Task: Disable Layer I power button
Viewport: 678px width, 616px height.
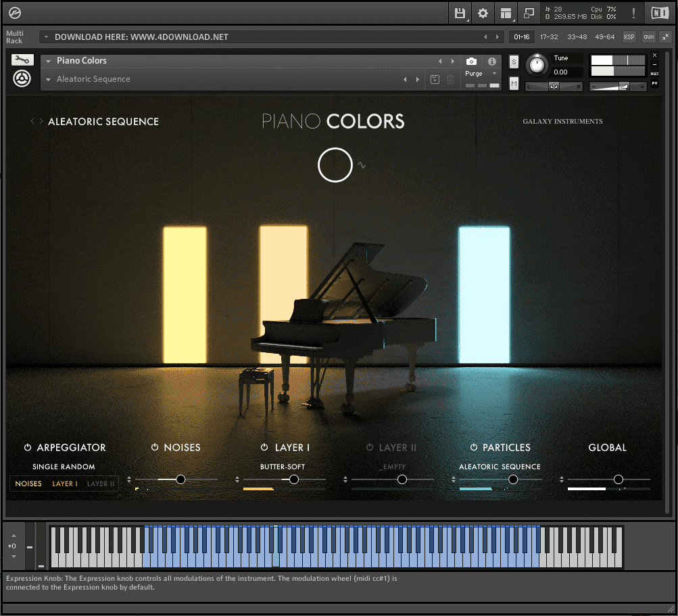Action: (264, 447)
